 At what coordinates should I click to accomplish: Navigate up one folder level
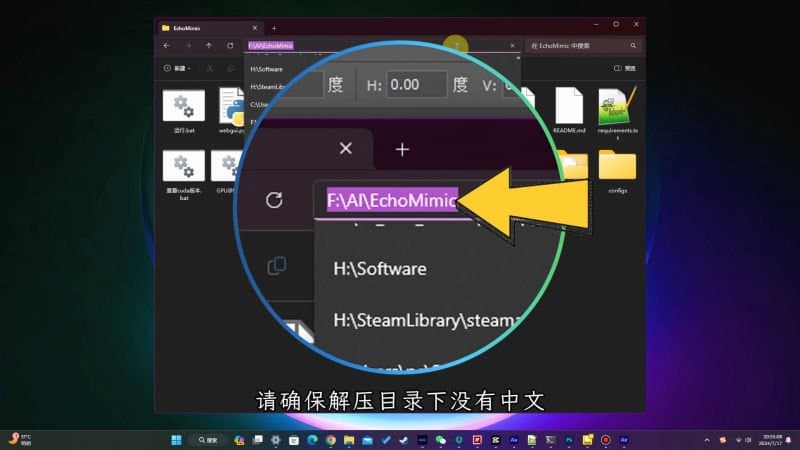coord(209,45)
